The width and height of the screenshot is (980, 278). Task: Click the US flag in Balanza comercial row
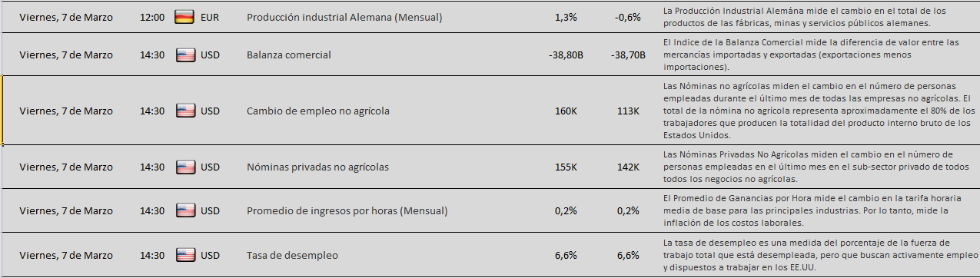point(184,55)
